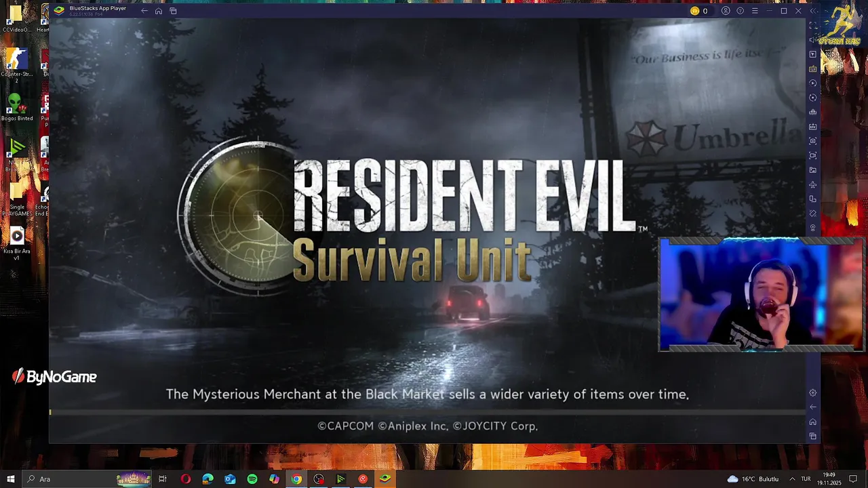Open Outlook from the taskbar
868x488 pixels.
[230, 479]
